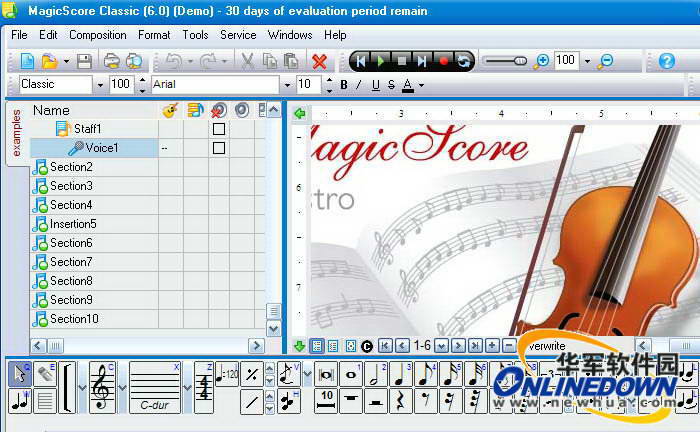This screenshot has height=432, width=700.
Task: Pick the eighth note duration
Action: [426, 374]
